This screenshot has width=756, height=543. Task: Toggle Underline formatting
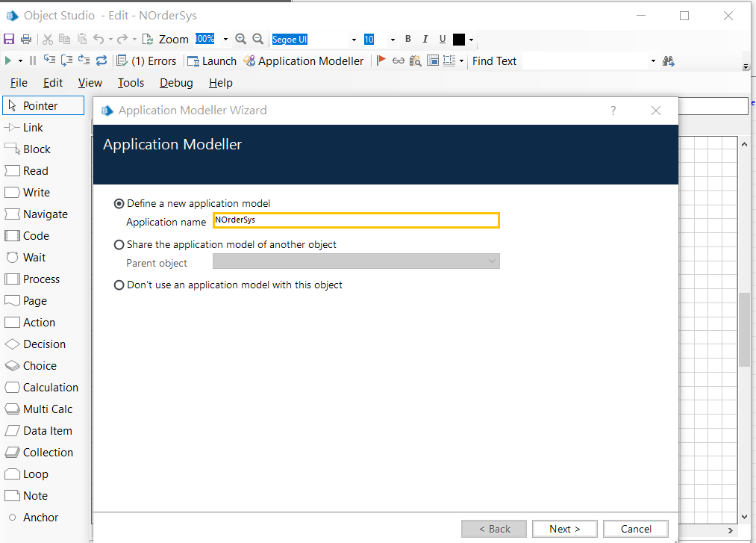click(442, 39)
